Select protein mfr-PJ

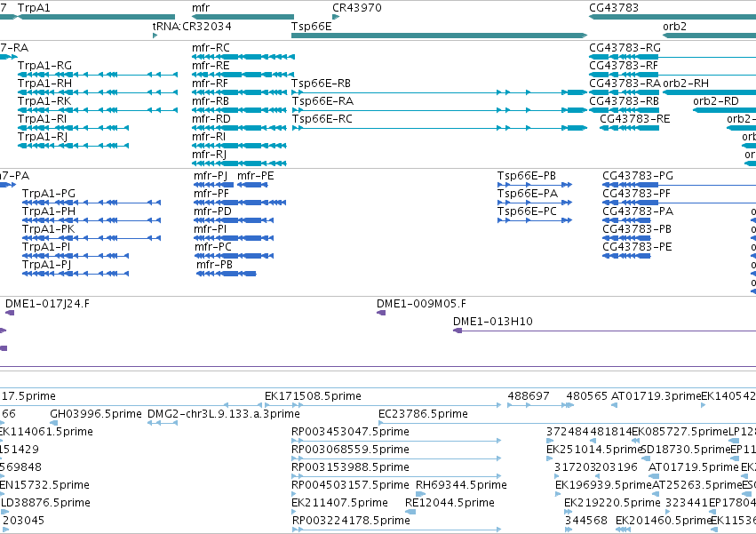coord(211,176)
